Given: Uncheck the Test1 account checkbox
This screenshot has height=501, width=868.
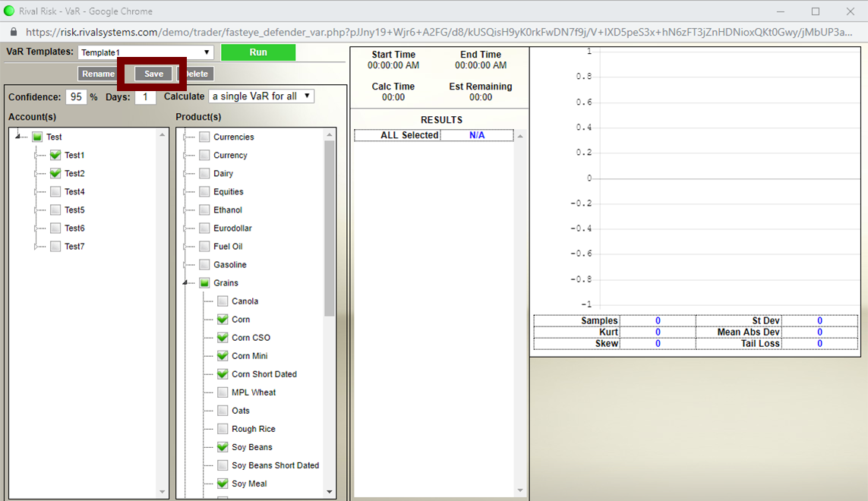Looking at the screenshot, I should (x=55, y=155).
